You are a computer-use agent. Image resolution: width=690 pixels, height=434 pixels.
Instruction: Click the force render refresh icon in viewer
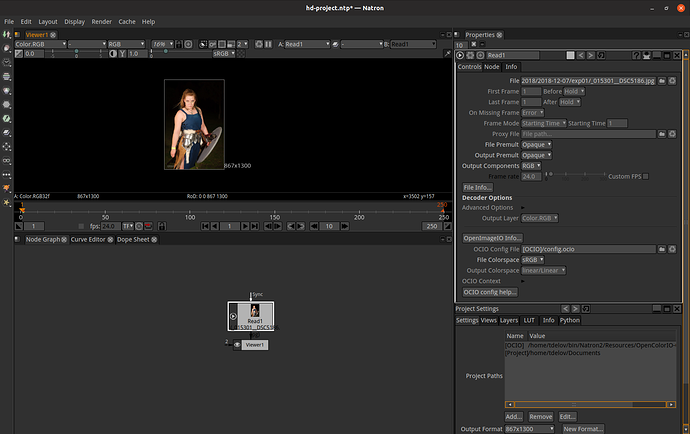(x=259, y=44)
